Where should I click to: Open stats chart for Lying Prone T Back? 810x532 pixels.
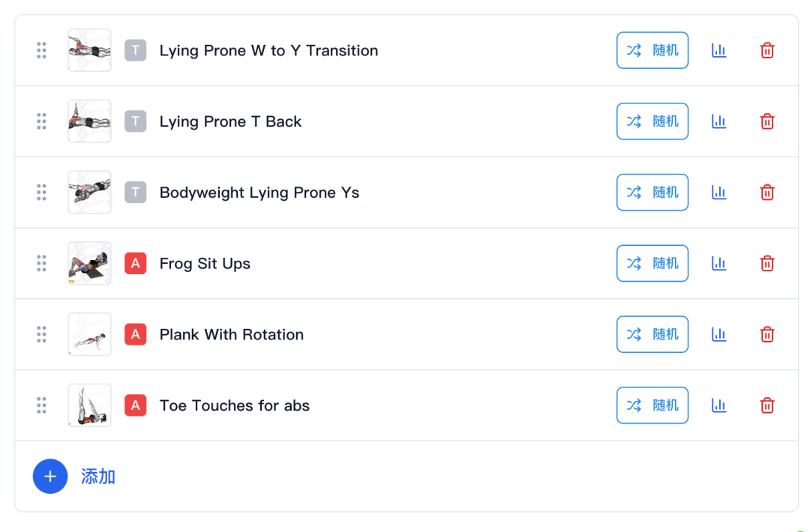coord(719,121)
